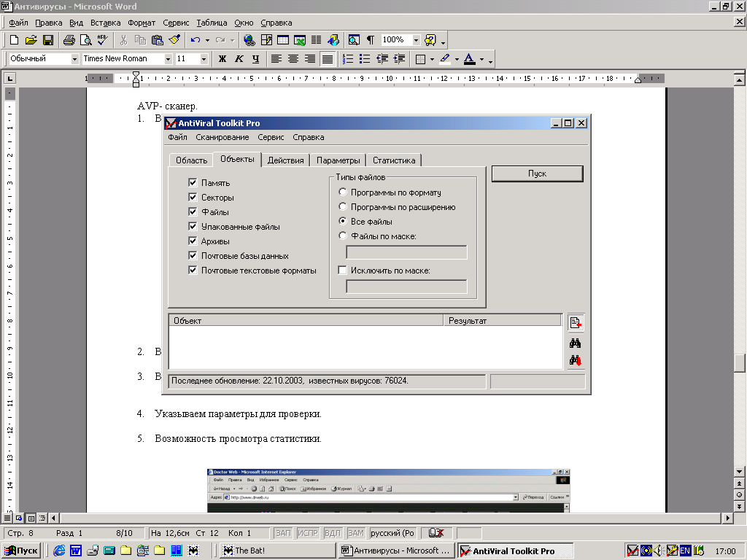Select the Format Painter brush icon
The width and height of the screenshot is (747, 560).
click(174, 40)
